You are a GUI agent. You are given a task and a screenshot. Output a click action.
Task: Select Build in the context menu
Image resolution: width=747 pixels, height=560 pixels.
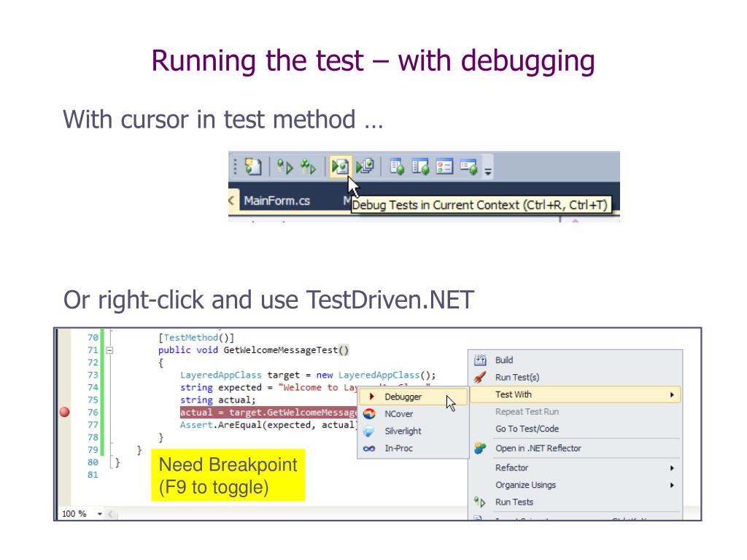576,360
